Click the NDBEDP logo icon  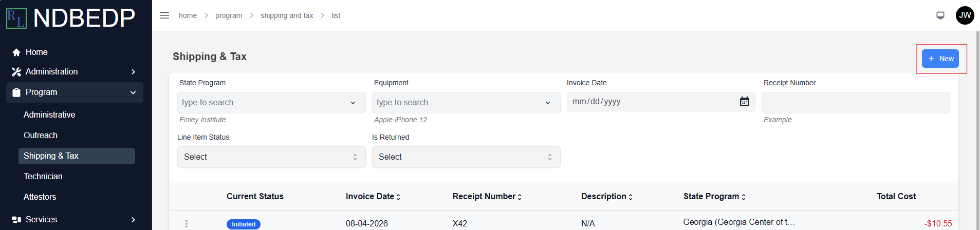tap(16, 18)
